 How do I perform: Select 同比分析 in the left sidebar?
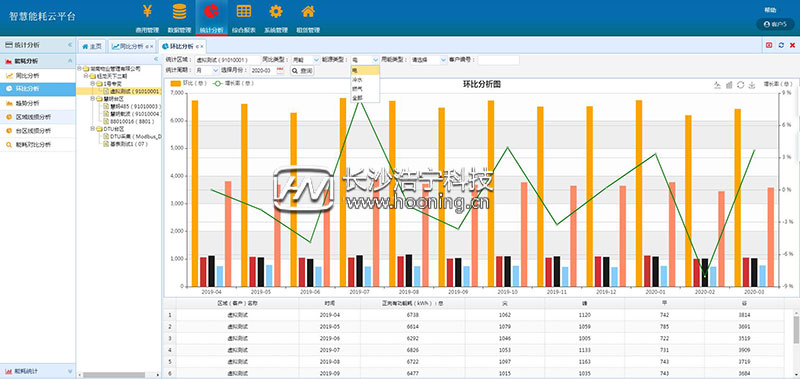point(38,75)
